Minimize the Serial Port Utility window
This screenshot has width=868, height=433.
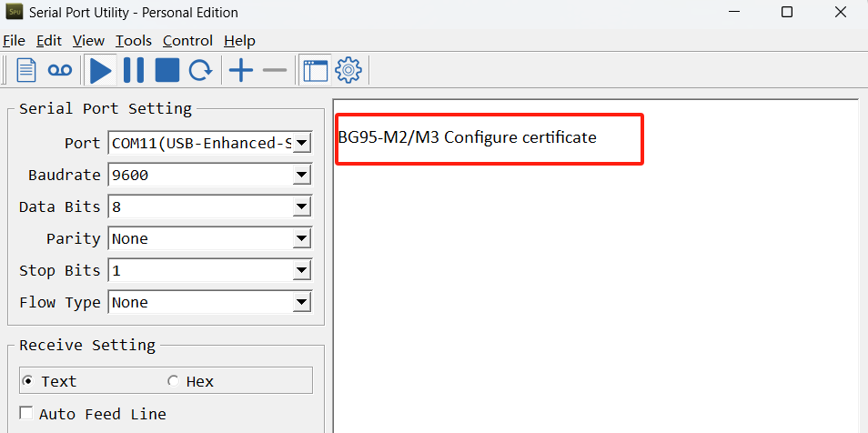coord(734,12)
